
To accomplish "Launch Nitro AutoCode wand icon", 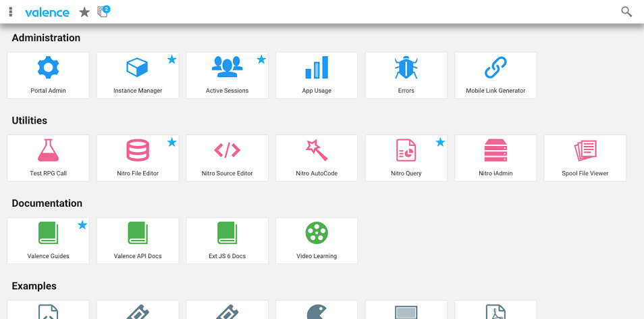I will click(x=317, y=150).
